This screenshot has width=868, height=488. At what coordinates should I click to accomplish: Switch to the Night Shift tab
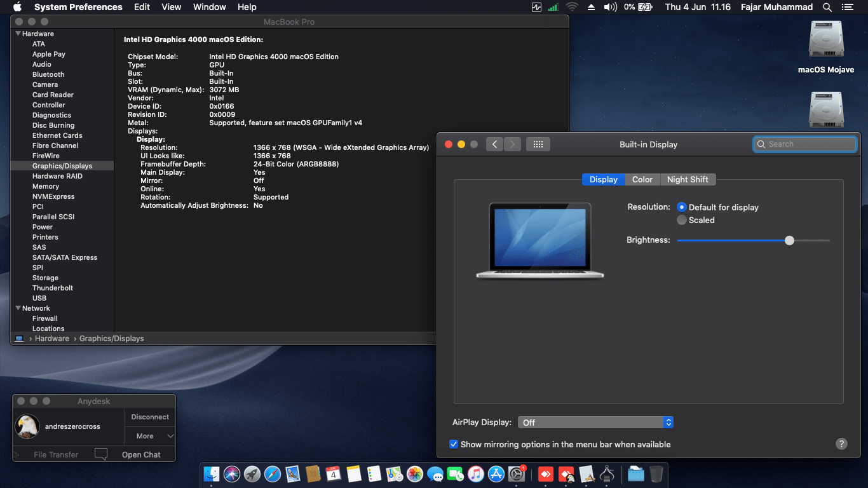point(688,180)
